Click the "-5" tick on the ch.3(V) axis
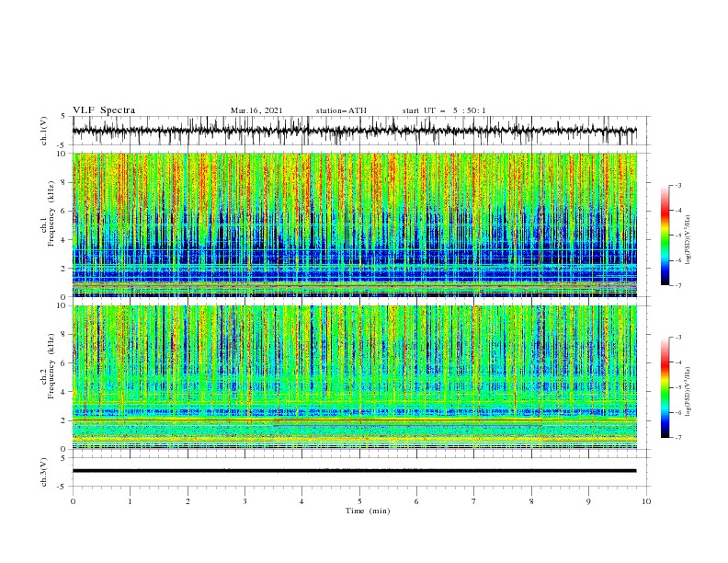The height and width of the screenshot is (563, 728). pyautogui.click(x=63, y=487)
